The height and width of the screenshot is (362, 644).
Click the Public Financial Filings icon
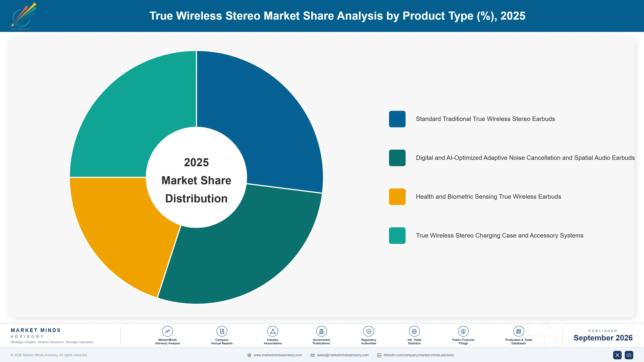(463, 331)
